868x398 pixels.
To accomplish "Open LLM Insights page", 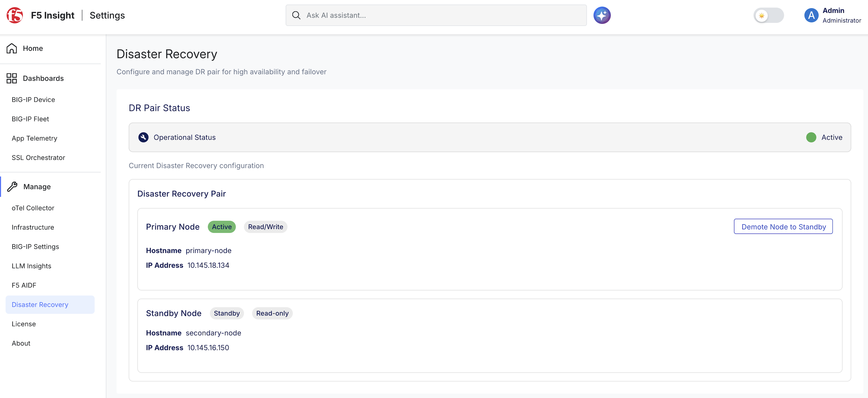I will (31, 266).
